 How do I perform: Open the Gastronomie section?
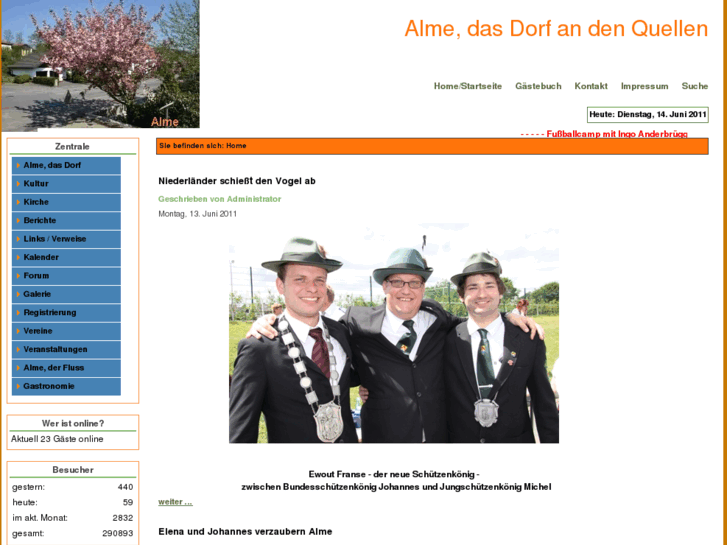tap(66, 386)
